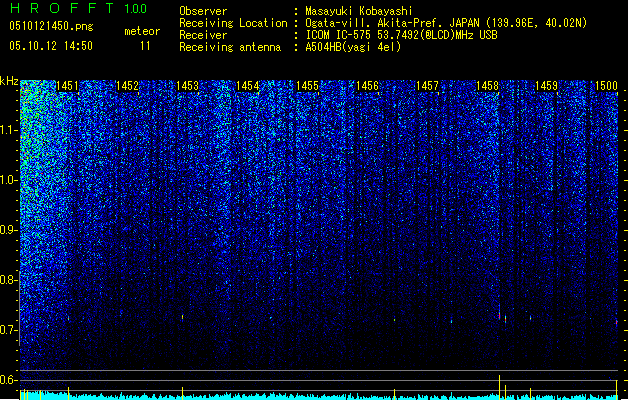
Task: Click the 1452 time marker
Action: pyautogui.click(x=127, y=86)
